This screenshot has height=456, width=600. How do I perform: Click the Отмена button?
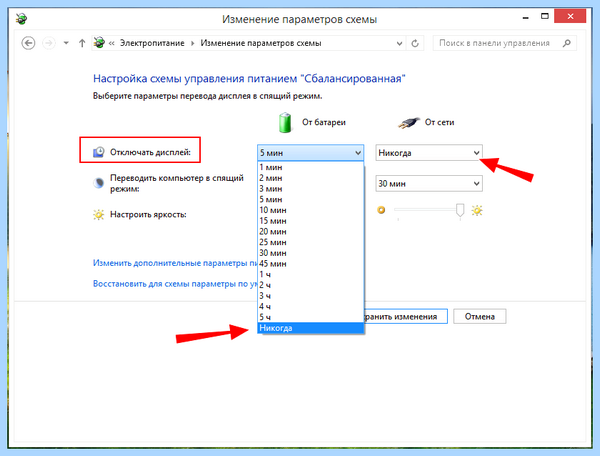(x=479, y=316)
